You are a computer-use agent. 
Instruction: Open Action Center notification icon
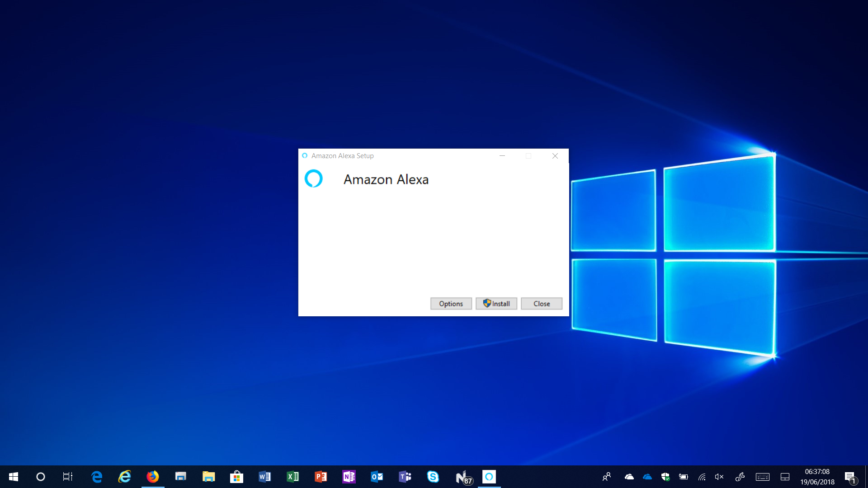(851, 477)
